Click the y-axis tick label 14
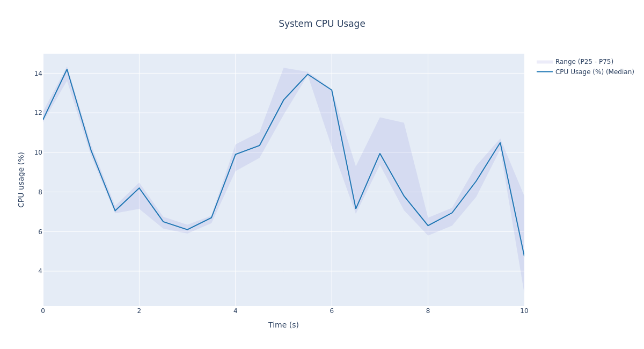 coord(38,74)
